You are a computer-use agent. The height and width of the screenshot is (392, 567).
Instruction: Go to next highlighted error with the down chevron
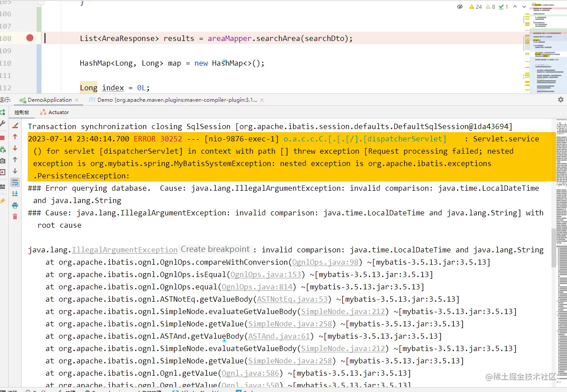click(524, 7)
